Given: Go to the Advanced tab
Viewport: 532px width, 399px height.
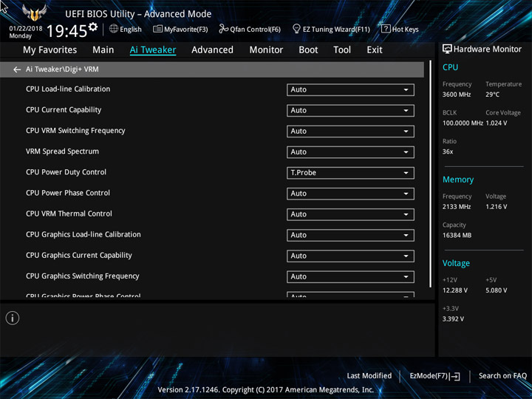Looking at the screenshot, I should pyautogui.click(x=212, y=50).
